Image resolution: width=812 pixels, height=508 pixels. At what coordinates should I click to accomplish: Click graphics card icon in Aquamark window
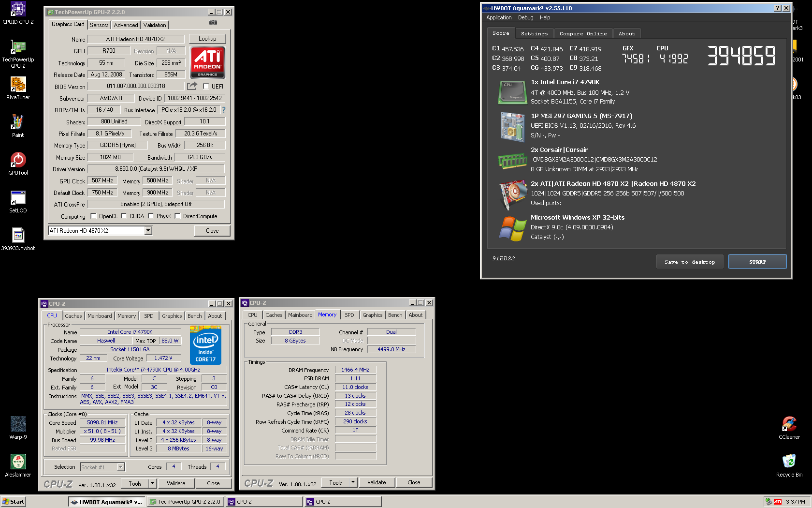pyautogui.click(x=512, y=194)
